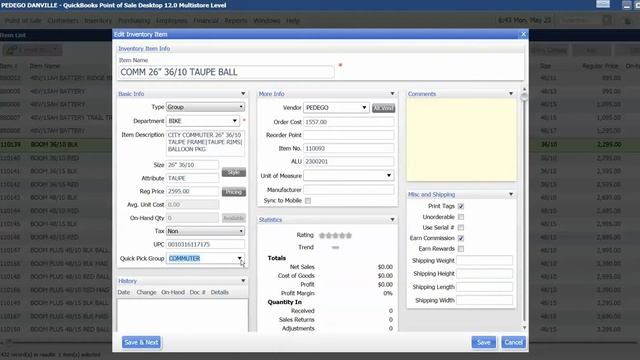The image size is (640, 360).
Task: Click the Trend indicator dash
Action: [336, 247]
